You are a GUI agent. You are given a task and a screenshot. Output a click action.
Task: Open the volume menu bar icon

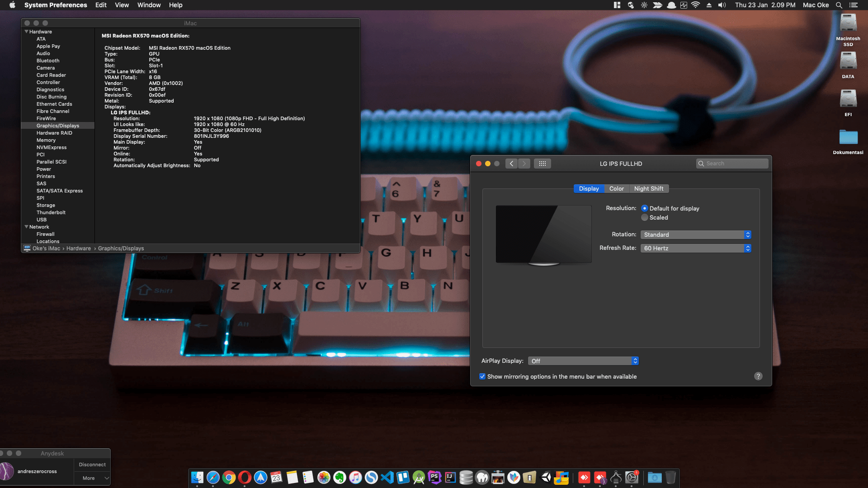(722, 5)
